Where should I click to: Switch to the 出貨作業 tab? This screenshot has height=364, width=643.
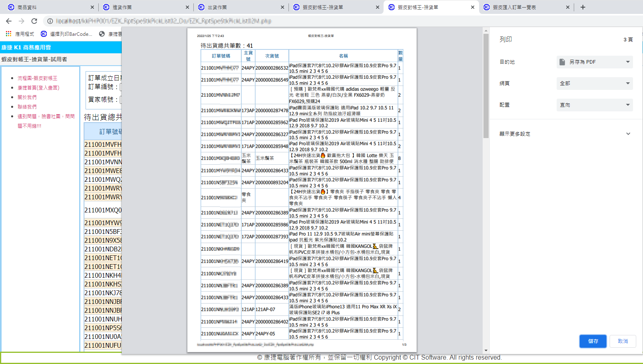click(x=239, y=7)
